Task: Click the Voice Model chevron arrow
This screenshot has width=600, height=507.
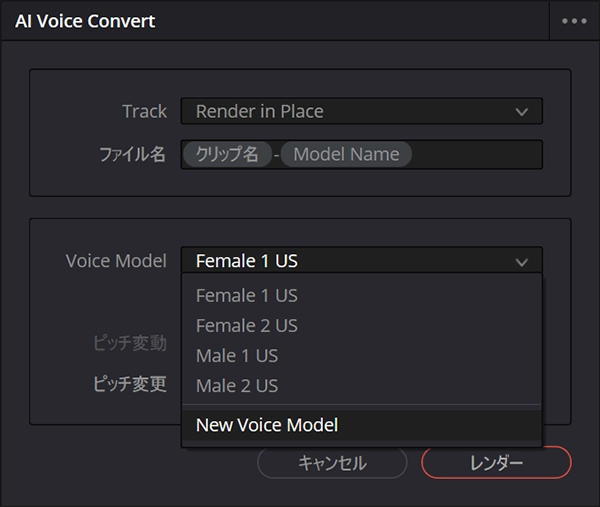Action: click(521, 262)
